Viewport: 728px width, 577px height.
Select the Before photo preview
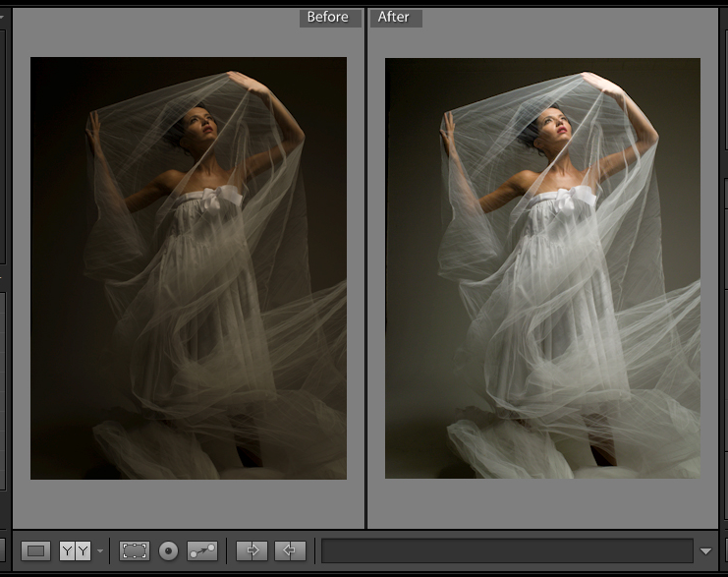click(x=189, y=267)
